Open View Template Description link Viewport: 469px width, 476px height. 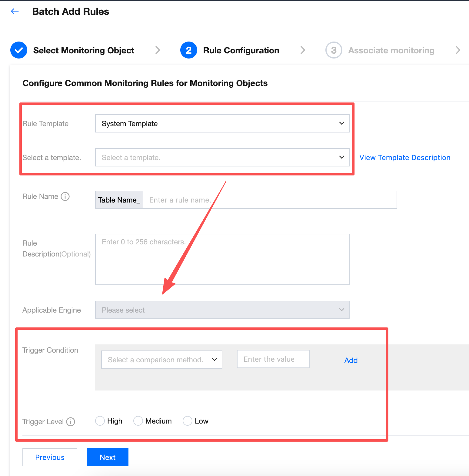(x=405, y=158)
